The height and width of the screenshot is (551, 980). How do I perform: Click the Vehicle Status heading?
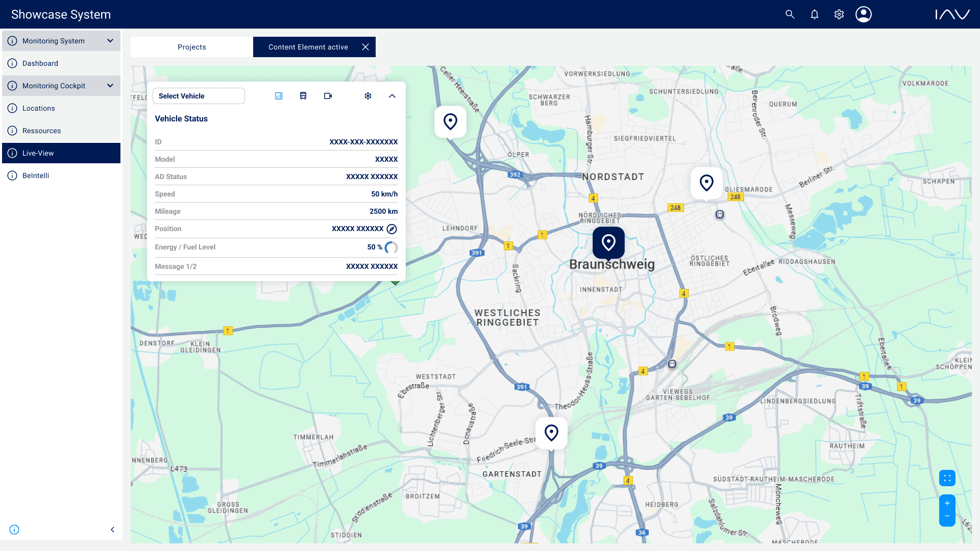pos(181,119)
